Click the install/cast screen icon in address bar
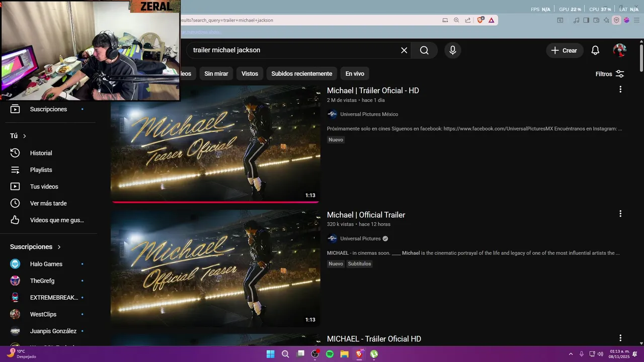Screen dimensions: 644x362 pyautogui.click(x=445, y=20)
